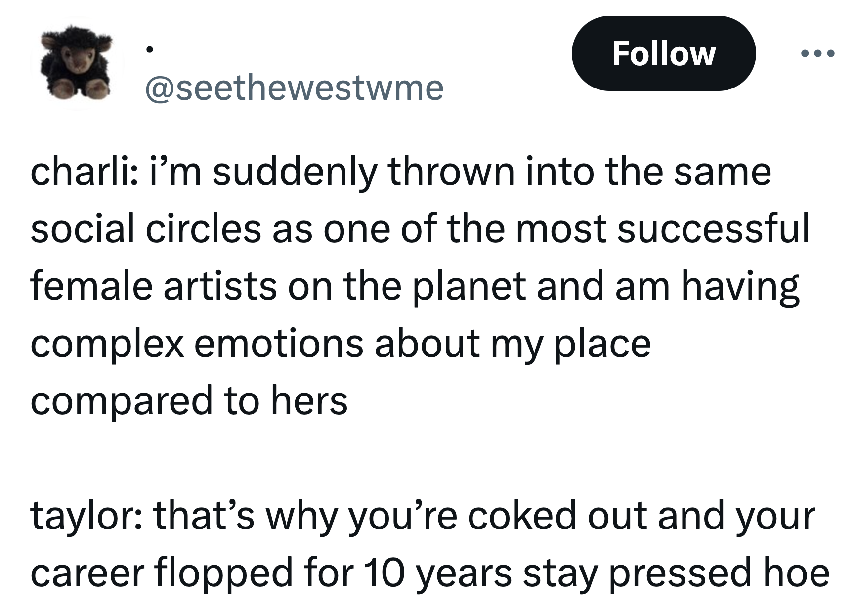The height and width of the screenshot is (616, 856).
Task: Click the phrase "female artists"
Action: [x=153, y=287]
